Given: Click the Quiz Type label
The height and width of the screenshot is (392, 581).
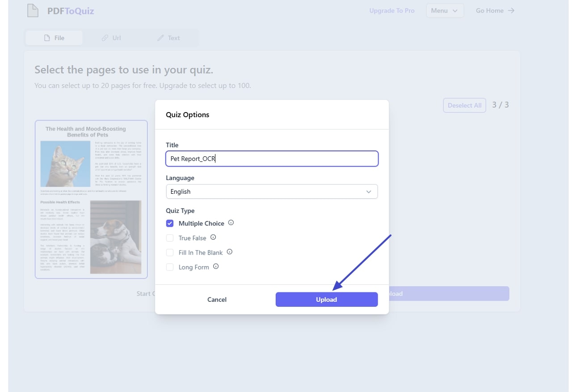Looking at the screenshot, I should pos(180,211).
